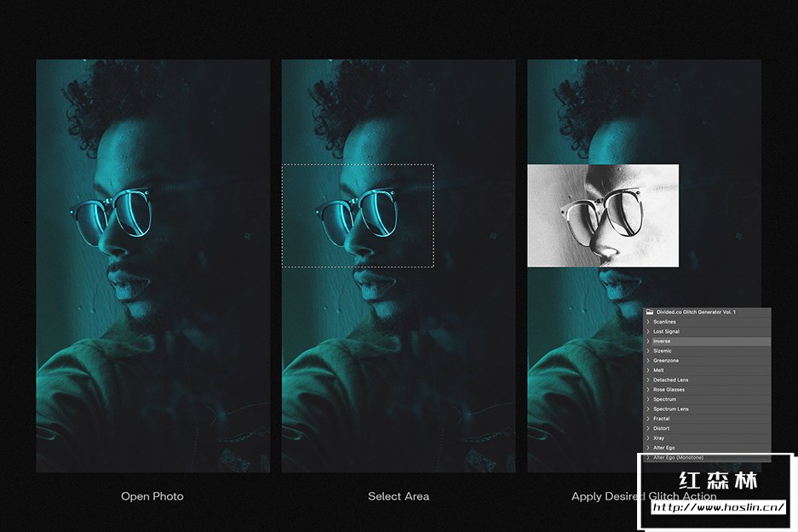
Task: Expand the Xray action chevron
Action: 648,438
